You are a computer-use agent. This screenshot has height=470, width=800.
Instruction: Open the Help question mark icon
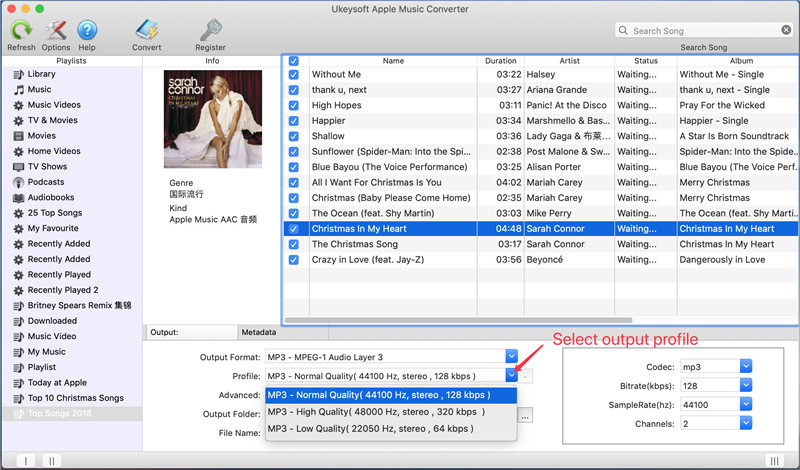click(x=87, y=31)
